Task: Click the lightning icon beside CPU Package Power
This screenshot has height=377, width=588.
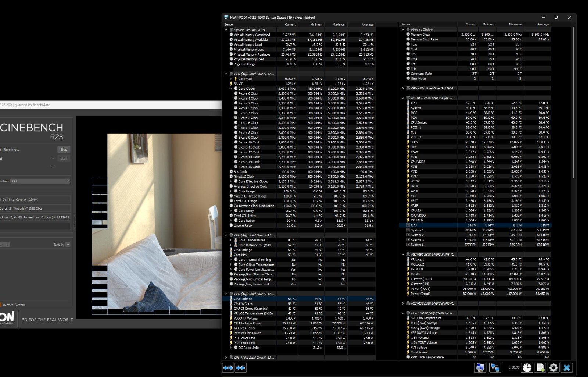Action: 231,323
